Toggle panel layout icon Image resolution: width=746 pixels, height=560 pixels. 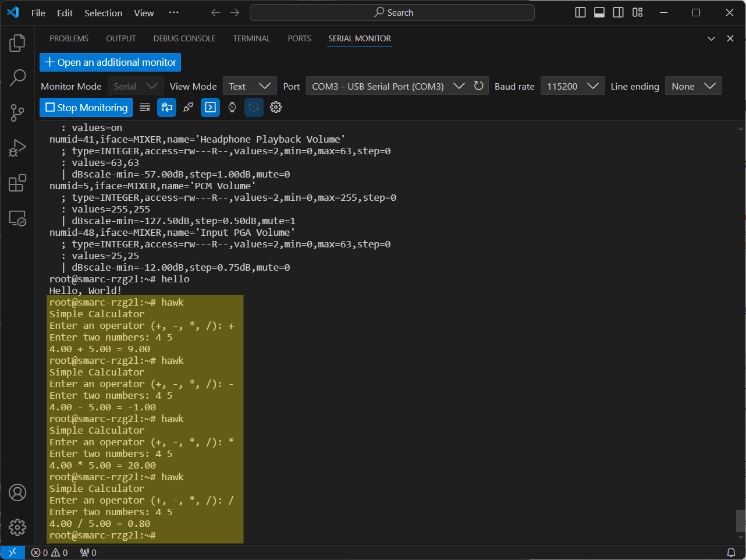(599, 13)
